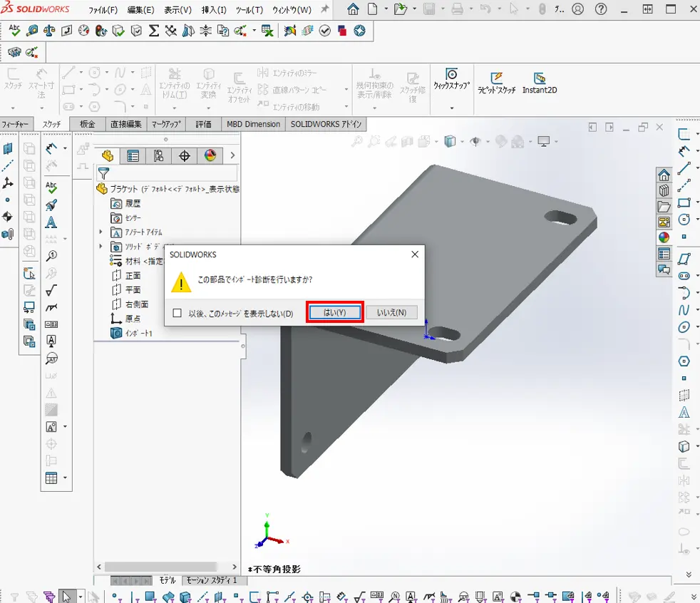Open the Appearances icon in right task pane
This screenshot has height=603, width=700.
[x=664, y=238]
